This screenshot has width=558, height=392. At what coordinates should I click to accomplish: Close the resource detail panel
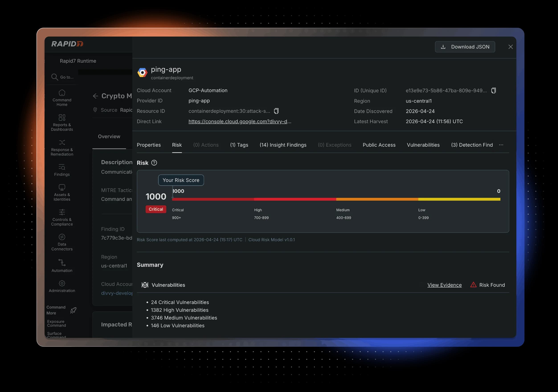point(510,47)
